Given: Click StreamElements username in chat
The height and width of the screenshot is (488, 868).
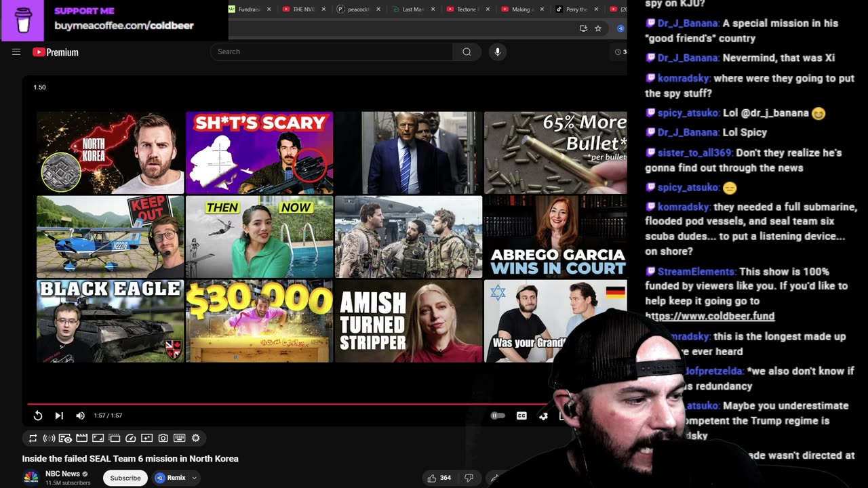Looking at the screenshot, I should pos(696,272).
